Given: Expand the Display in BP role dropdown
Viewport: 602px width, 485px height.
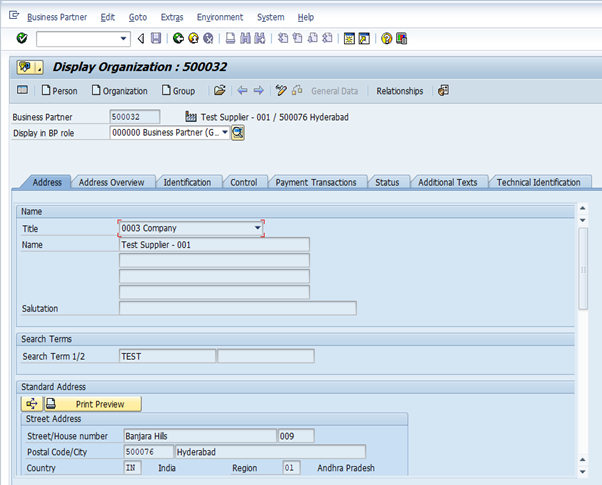Looking at the screenshot, I should pos(224,132).
